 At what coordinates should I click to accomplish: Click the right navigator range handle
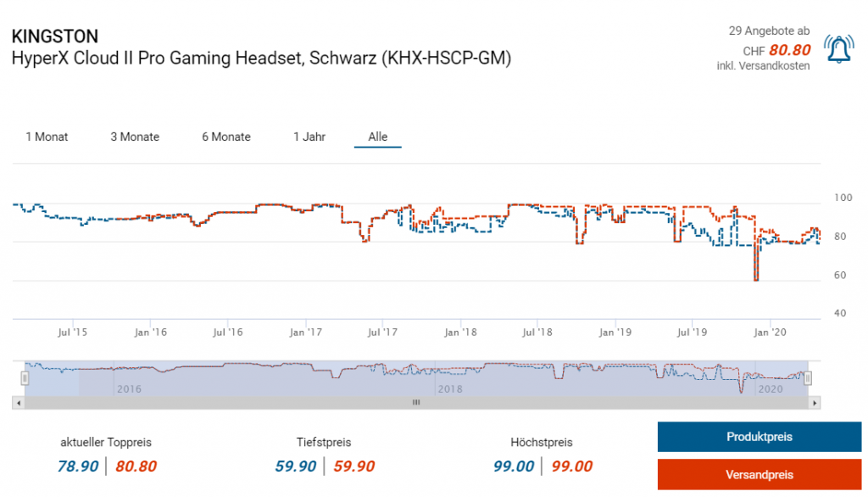(808, 377)
